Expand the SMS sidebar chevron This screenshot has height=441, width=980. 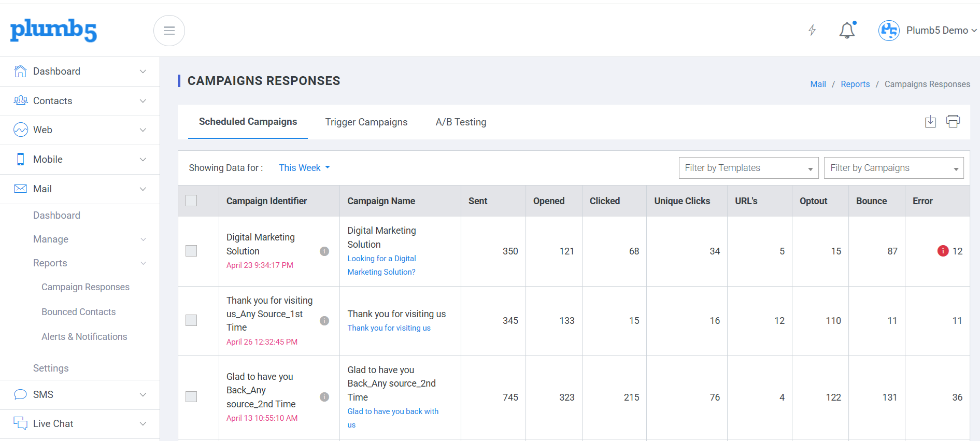[x=143, y=395]
